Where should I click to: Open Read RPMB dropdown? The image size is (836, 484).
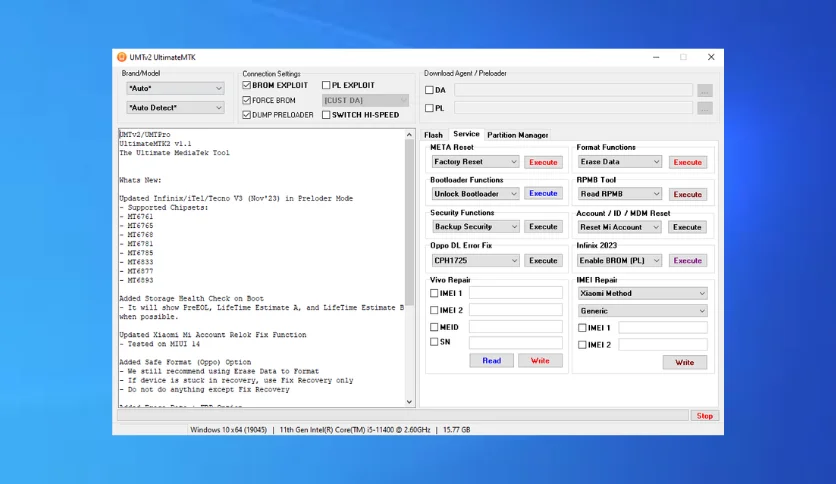(x=620, y=194)
